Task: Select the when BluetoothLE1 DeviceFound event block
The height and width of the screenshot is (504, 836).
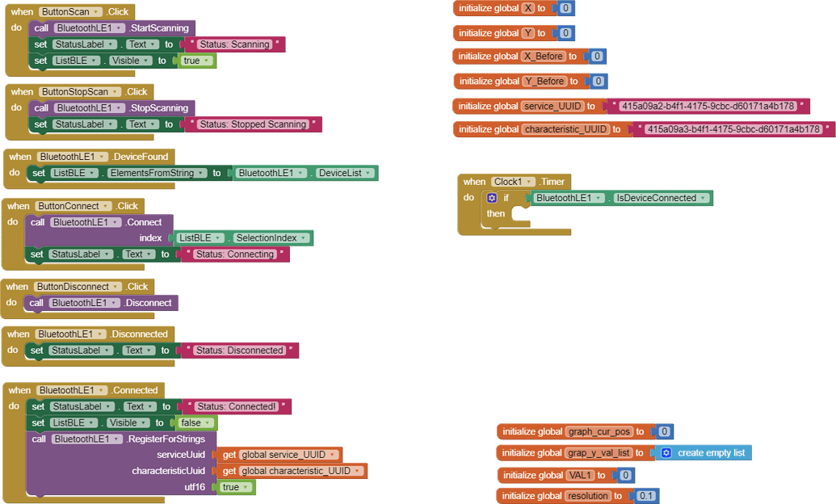Action: pyautogui.click(x=89, y=157)
